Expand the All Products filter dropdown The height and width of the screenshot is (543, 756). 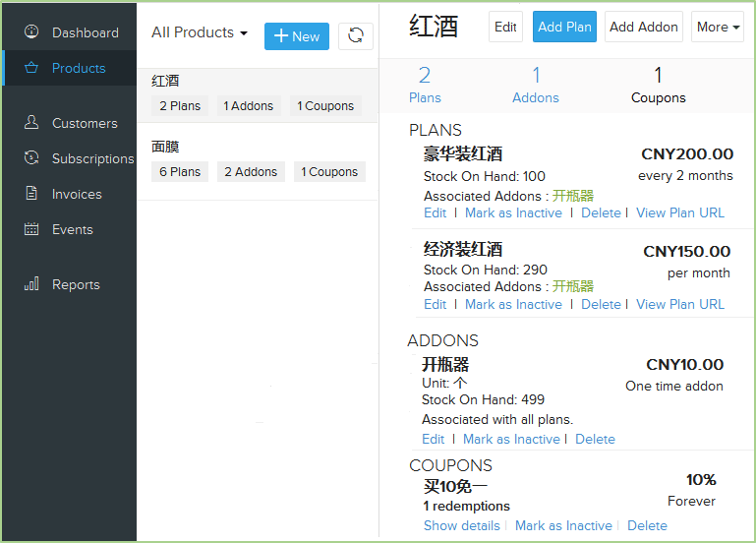pos(200,32)
